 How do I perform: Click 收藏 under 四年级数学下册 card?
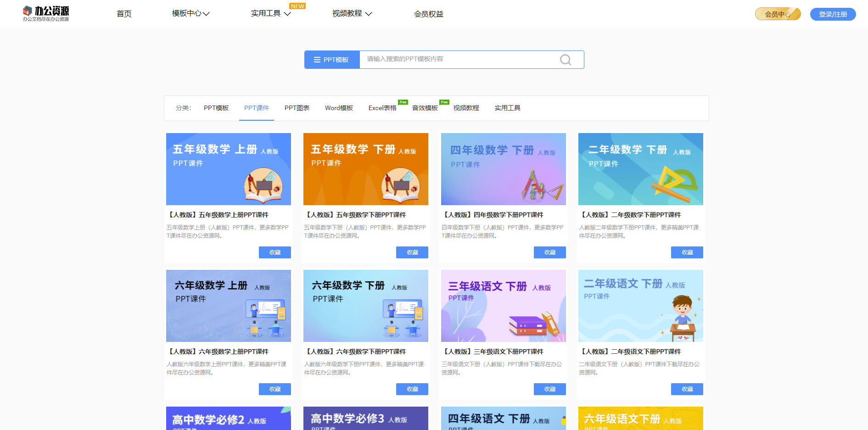pos(550,252)
